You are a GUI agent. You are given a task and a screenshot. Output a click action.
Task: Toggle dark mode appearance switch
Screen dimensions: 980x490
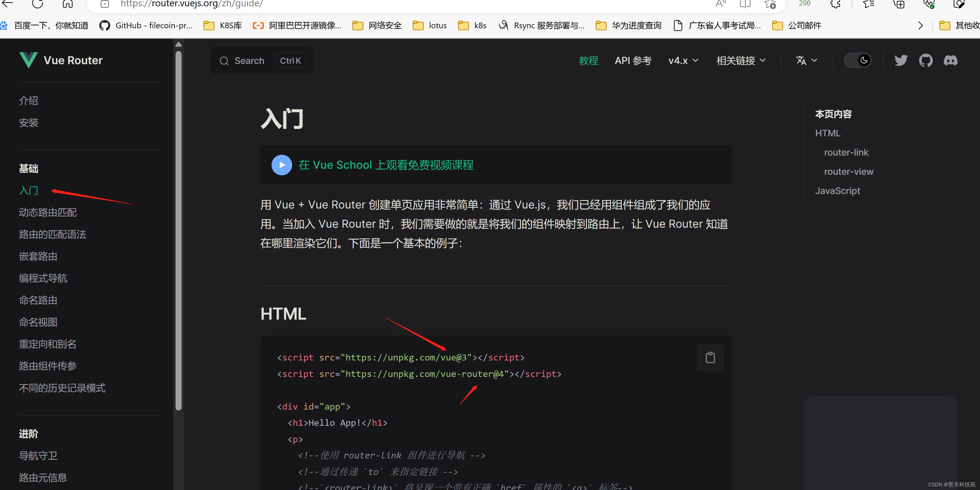coord(857,60)
